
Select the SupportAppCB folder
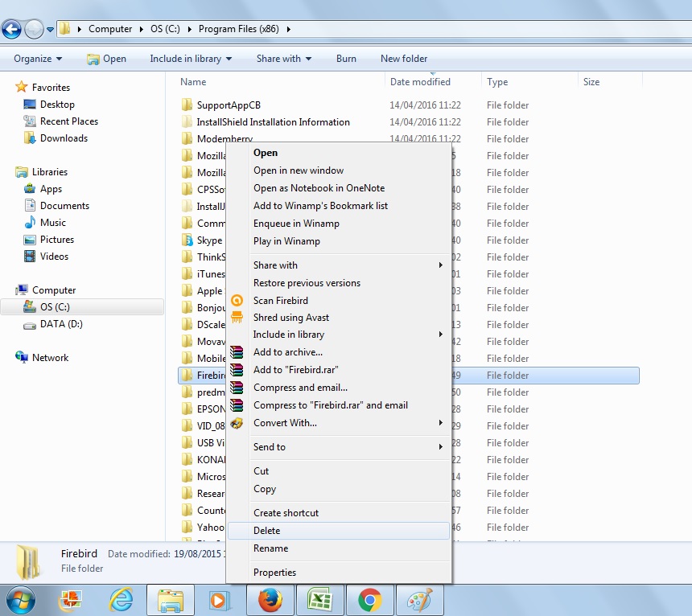click(x=229, y=105)
